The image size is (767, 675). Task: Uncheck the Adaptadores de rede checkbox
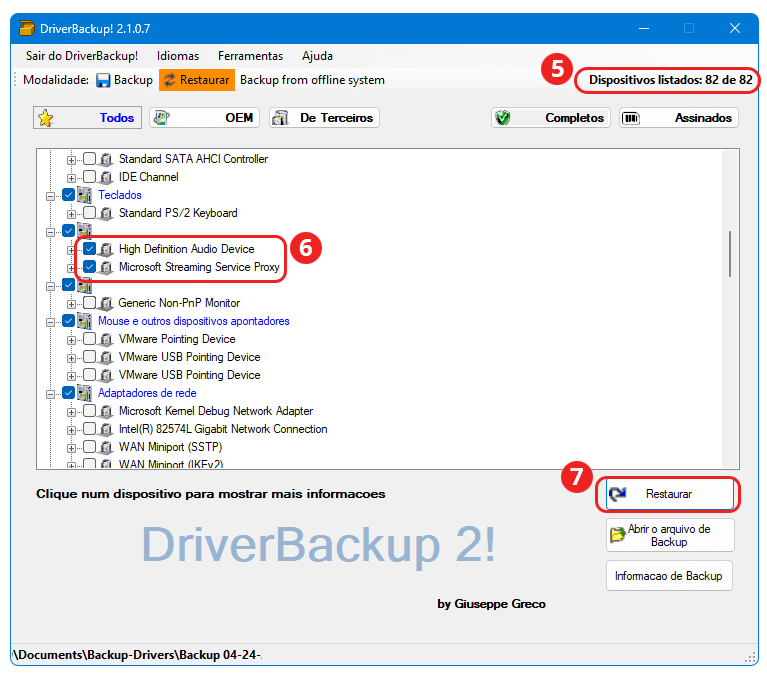coord(68,393)
